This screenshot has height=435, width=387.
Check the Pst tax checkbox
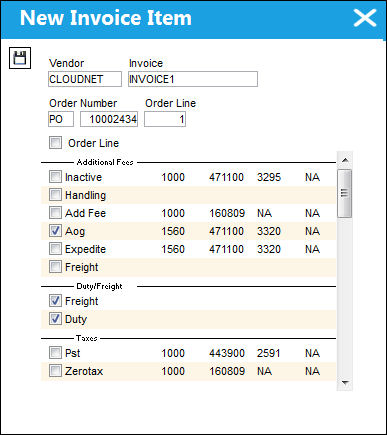pyautogui.click(x=55, y=353)
